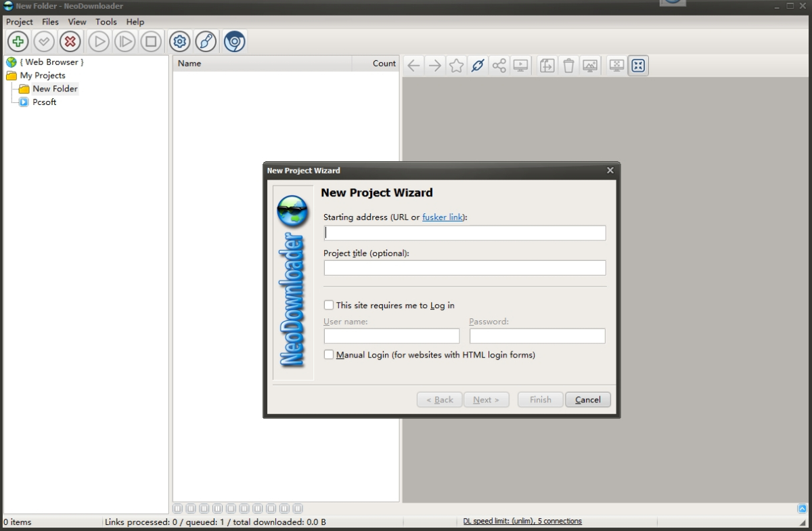Open the trash icon in the viewer toolbar

568,65
